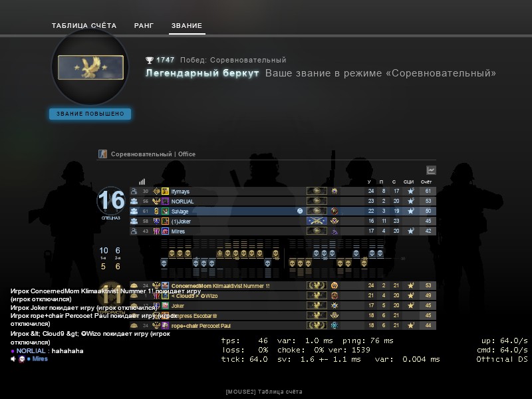Screen dimensions: 532x399
Task: Click Percocet Paul medal coin icon
Action: 334,325
